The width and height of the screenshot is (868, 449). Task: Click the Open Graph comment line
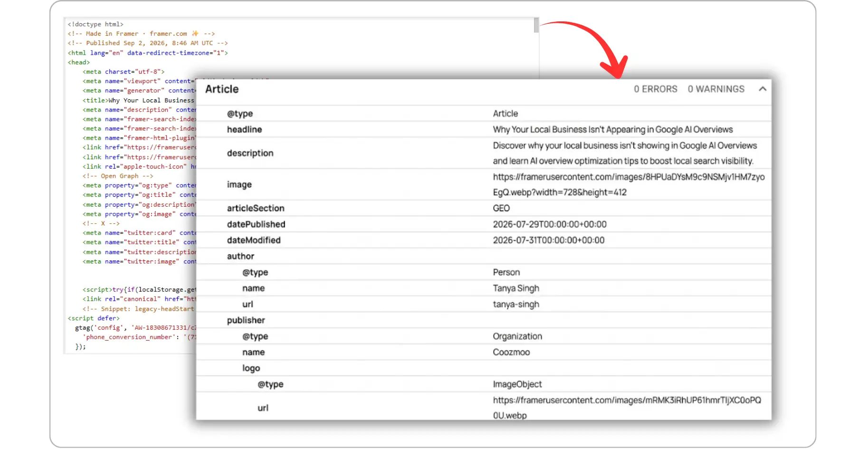point(118,176)
